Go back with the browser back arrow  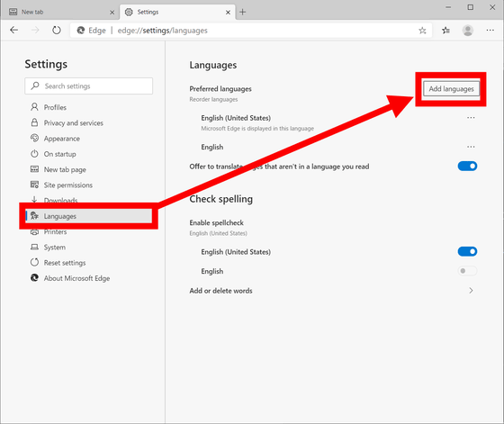[13, 31]
